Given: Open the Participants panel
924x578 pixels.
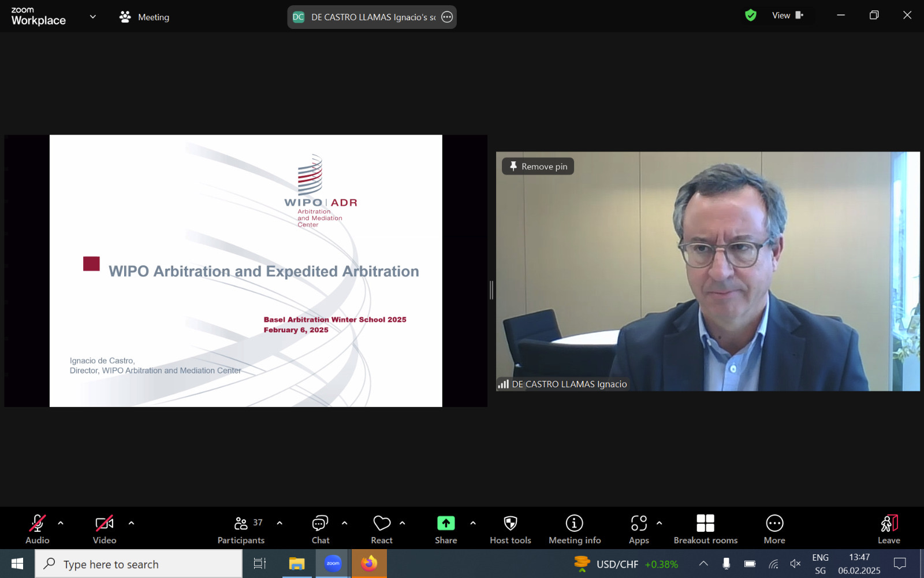Looking at the screenshot, I should tap(241, 529).
